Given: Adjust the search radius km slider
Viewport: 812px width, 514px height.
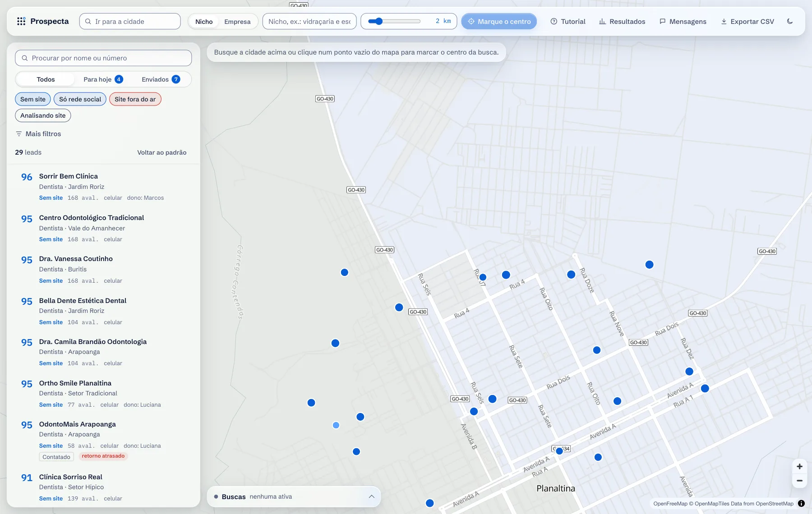Looking at the screenshot, I should 394,21.
